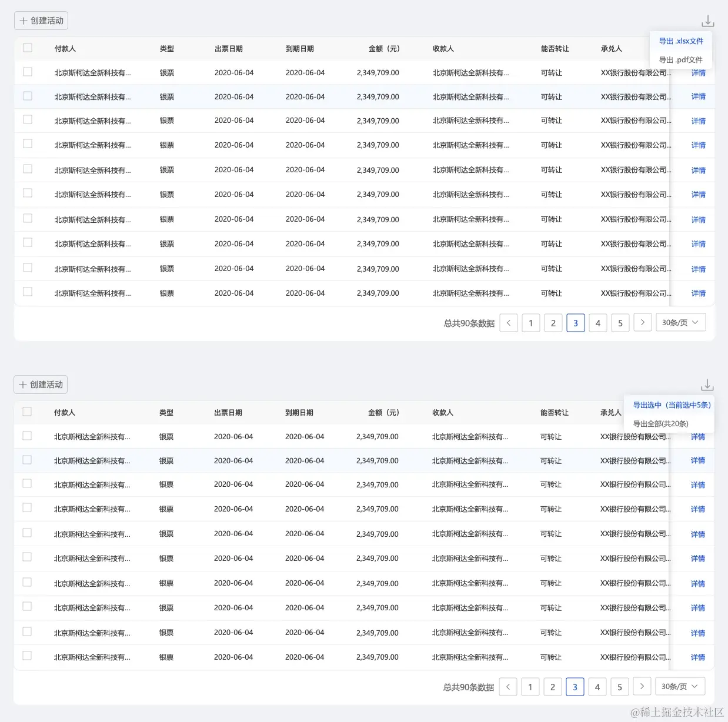Check the first row checkbox in lower table

(x=27, y=436)
